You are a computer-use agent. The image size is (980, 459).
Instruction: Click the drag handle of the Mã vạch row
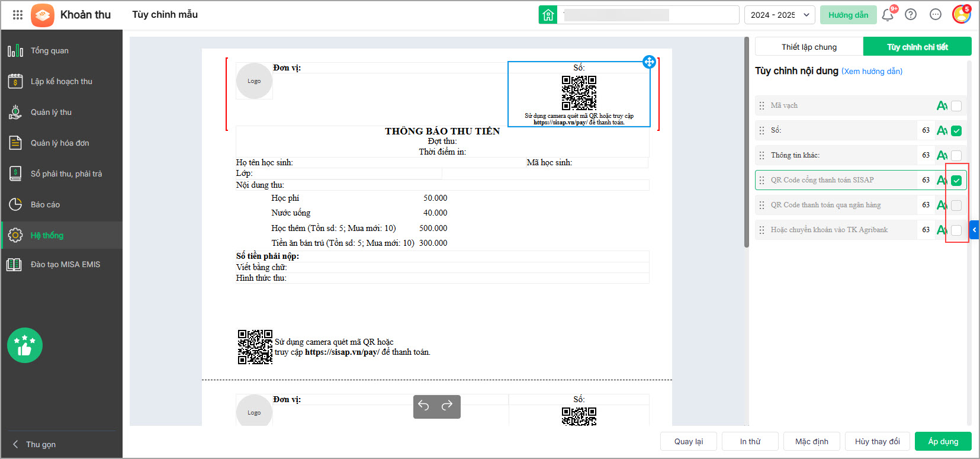[761, 105]
